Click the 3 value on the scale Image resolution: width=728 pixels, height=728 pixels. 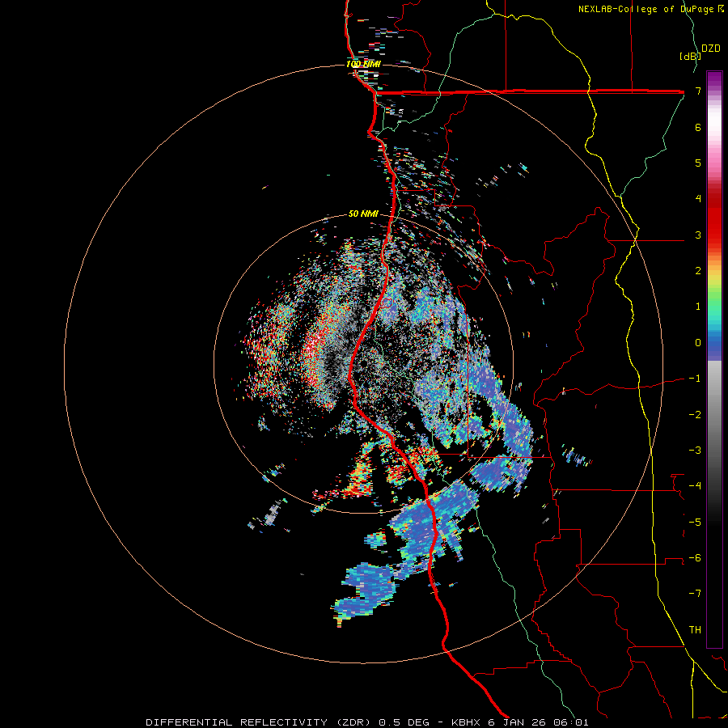698,235
